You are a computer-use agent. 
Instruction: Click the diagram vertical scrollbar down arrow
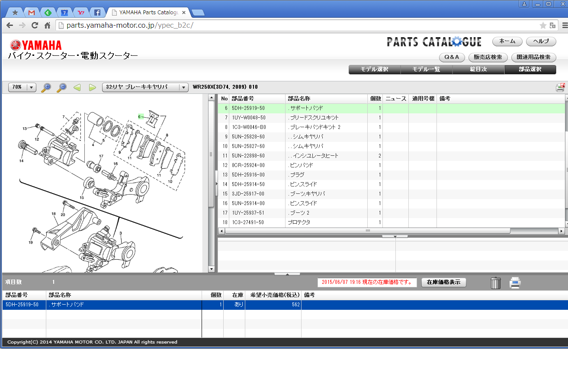click(x=211, y=269)
